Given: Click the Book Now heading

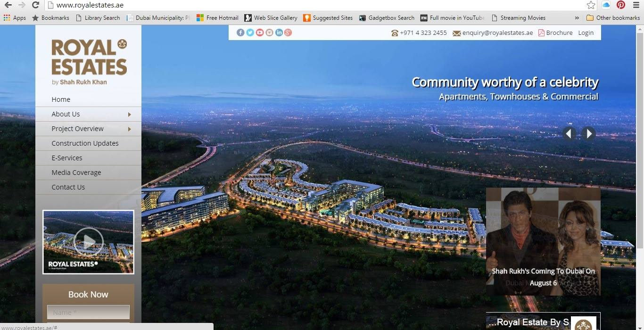Looking at the screenshot, I should pos(88,295).
